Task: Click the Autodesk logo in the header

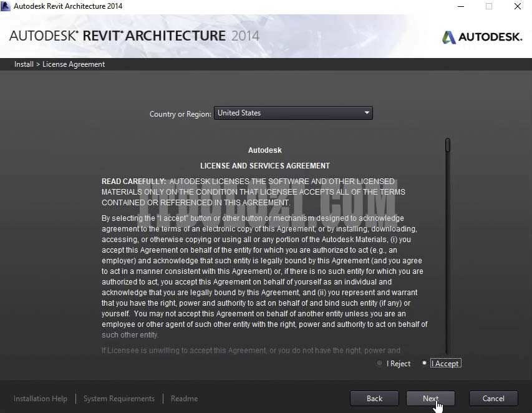Action: point(482,37)
